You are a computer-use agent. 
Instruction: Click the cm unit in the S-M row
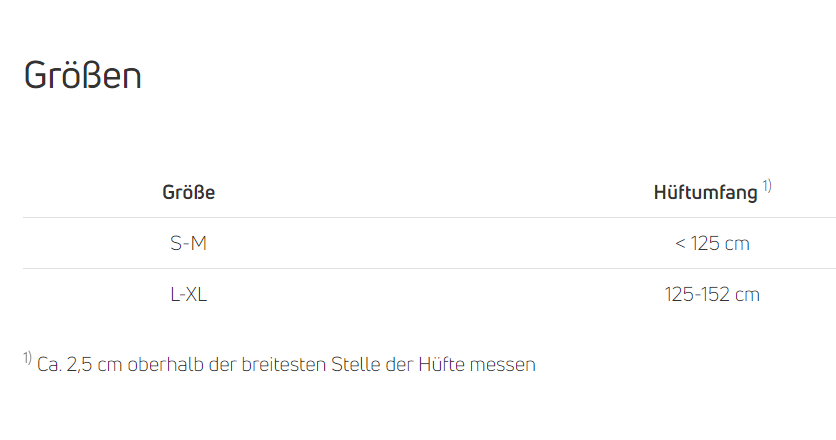[x=737, y=243]
